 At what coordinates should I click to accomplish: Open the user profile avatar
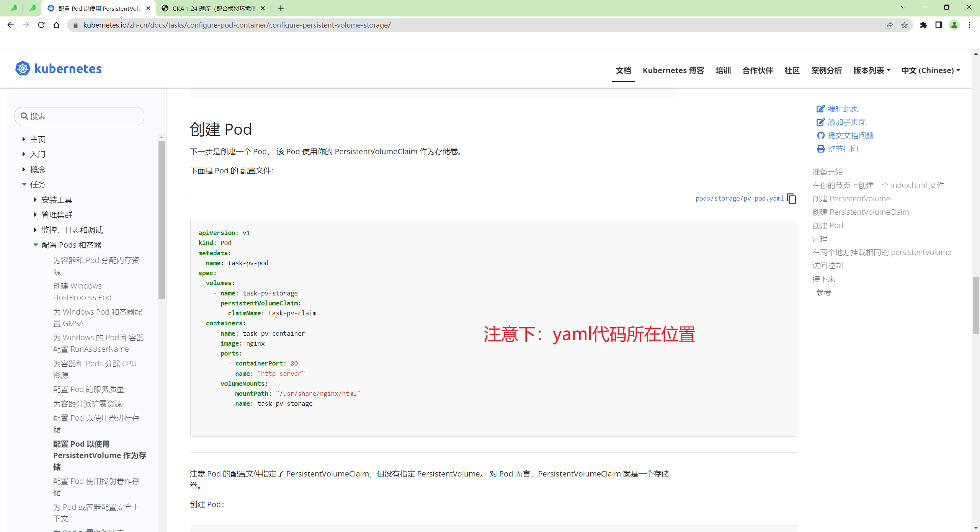pyautogui.click(x=954, y=25)
